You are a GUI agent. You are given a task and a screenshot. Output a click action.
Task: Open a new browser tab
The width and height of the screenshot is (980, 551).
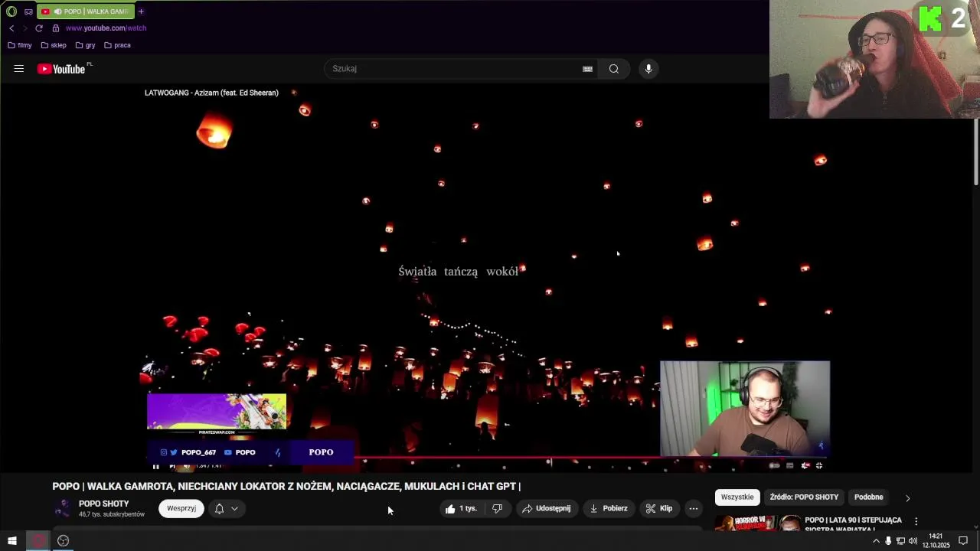141,11
